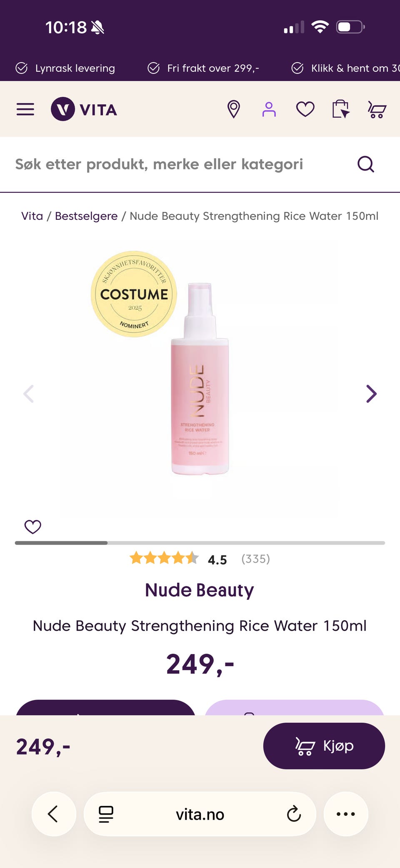
Task: Open the shopping cart in header
Action: pyautogui.click(x=377, y=110)
